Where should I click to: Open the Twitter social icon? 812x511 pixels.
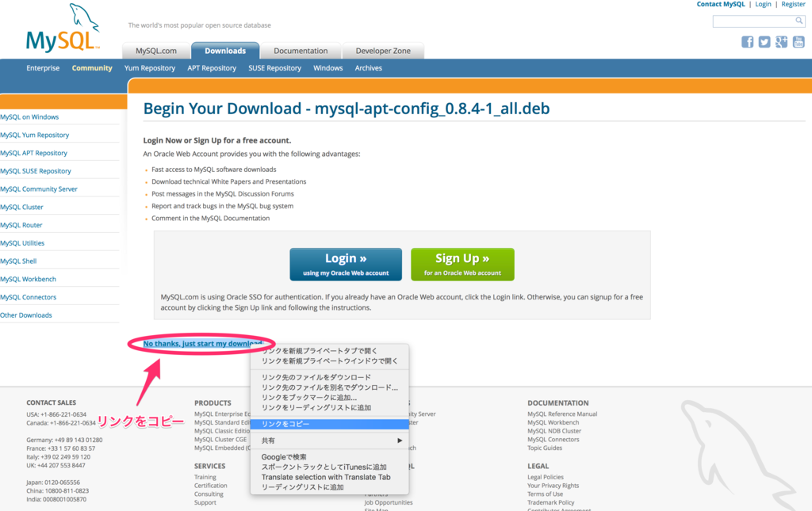click(x=764, y=42)
